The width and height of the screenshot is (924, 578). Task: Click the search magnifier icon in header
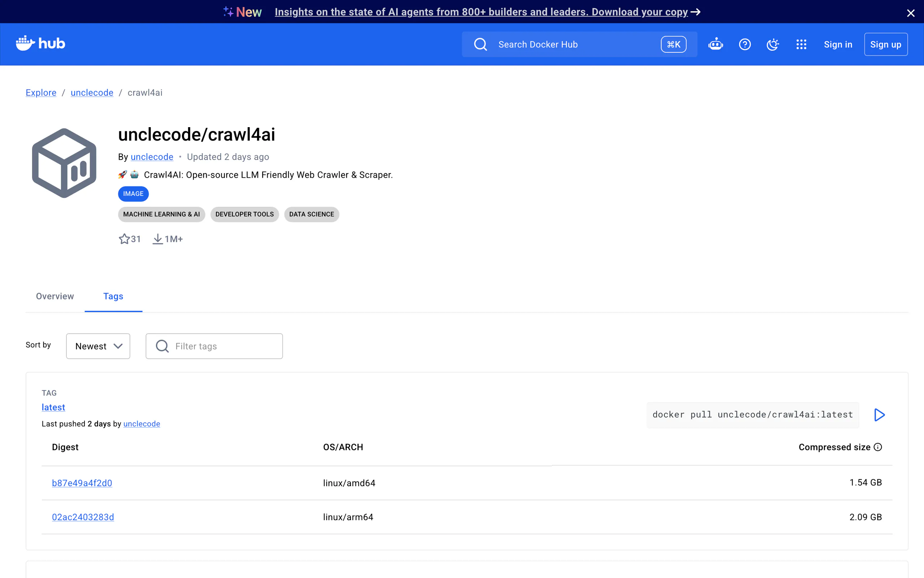point(480,44)
